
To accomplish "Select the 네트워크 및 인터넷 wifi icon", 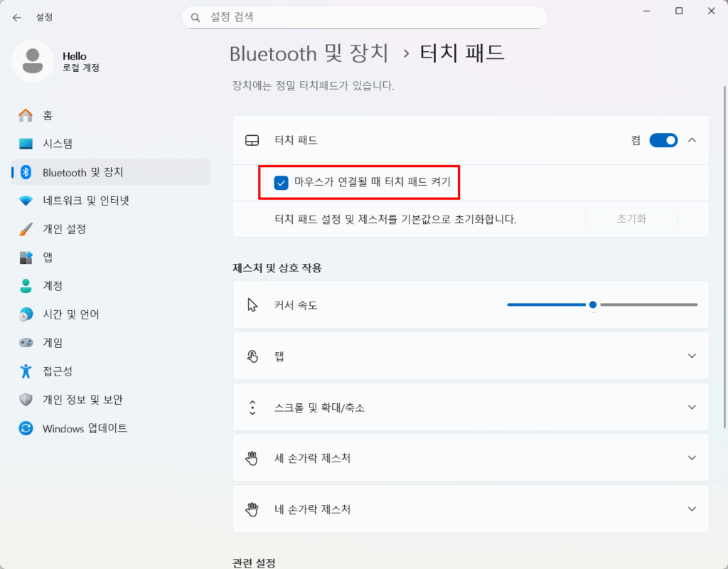I will 26,201.
